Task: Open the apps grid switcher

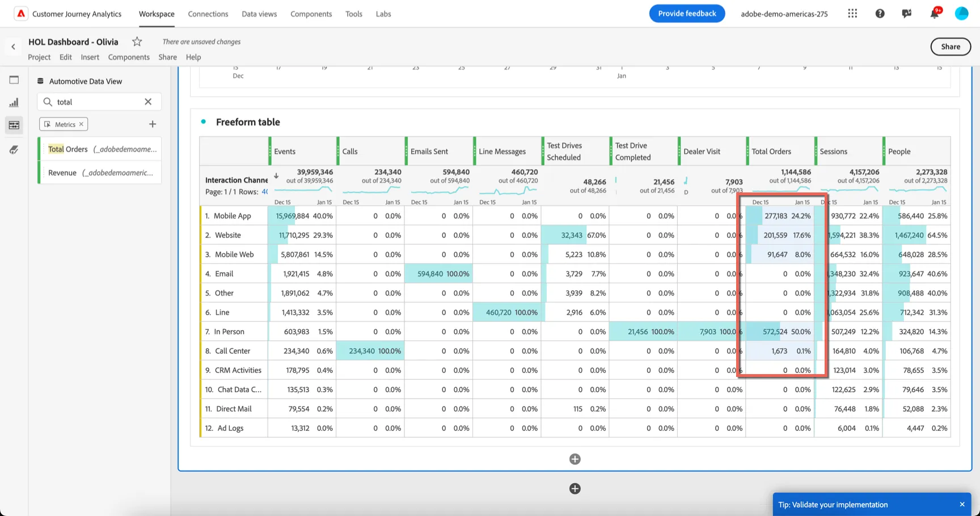Action: tap(852, 14)
